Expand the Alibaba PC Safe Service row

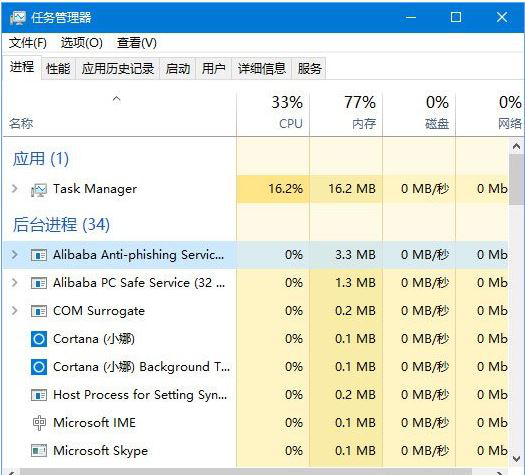(14, 283)
